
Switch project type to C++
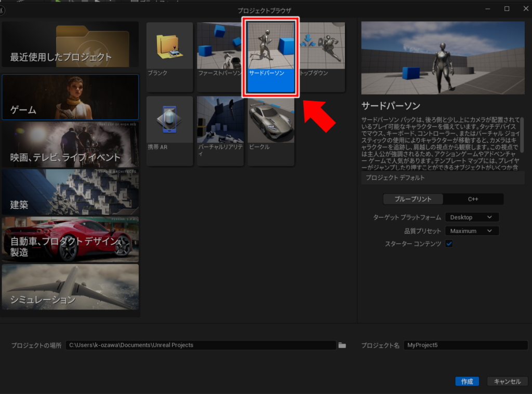[473, 199]
